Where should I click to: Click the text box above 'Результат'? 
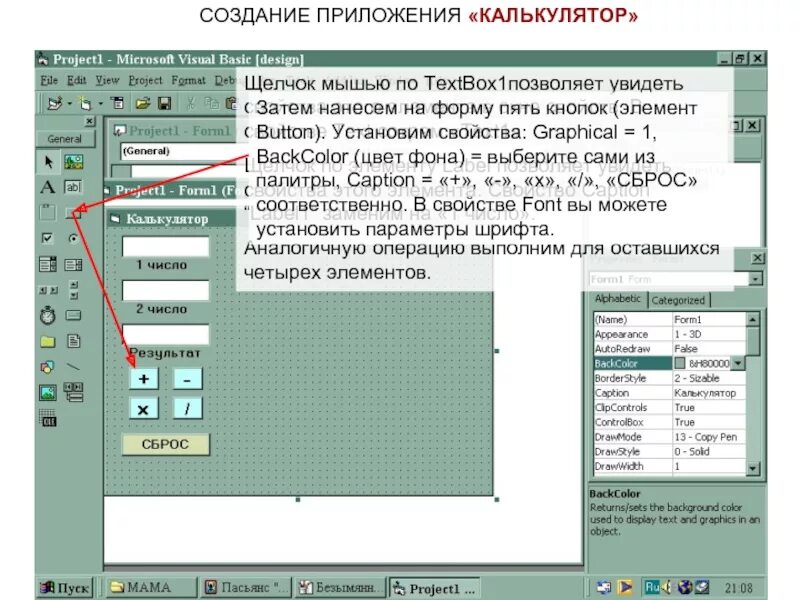[x=165, y=335]
